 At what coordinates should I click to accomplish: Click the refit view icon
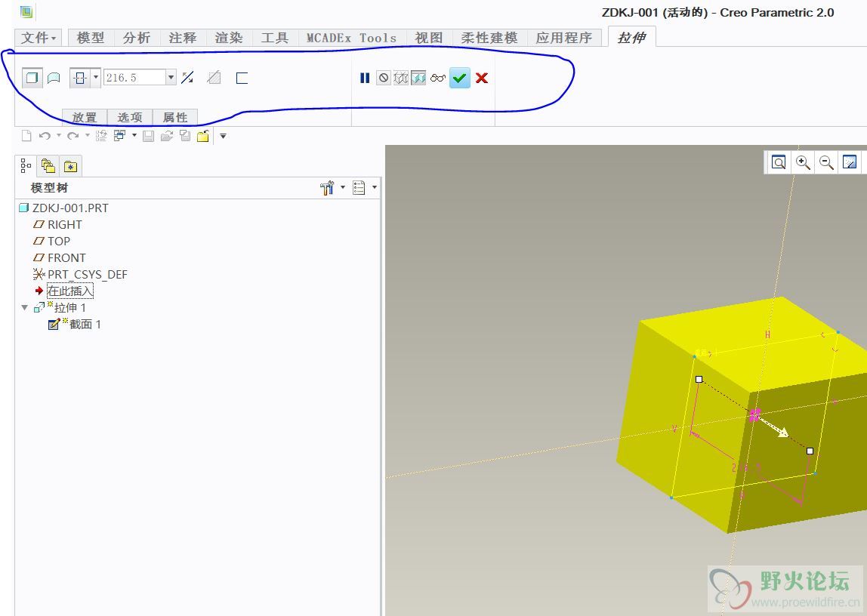[x=779, y=162]
